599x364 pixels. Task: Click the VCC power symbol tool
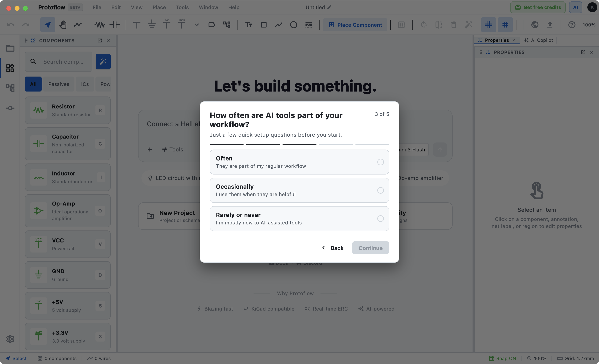pyautogui.click(x=137, y=25)
